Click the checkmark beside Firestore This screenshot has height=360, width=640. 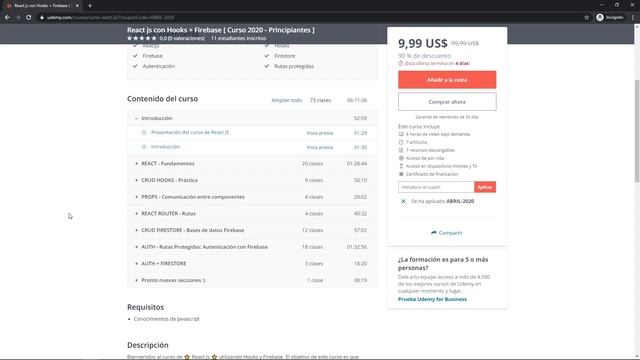tap(267, 56)
